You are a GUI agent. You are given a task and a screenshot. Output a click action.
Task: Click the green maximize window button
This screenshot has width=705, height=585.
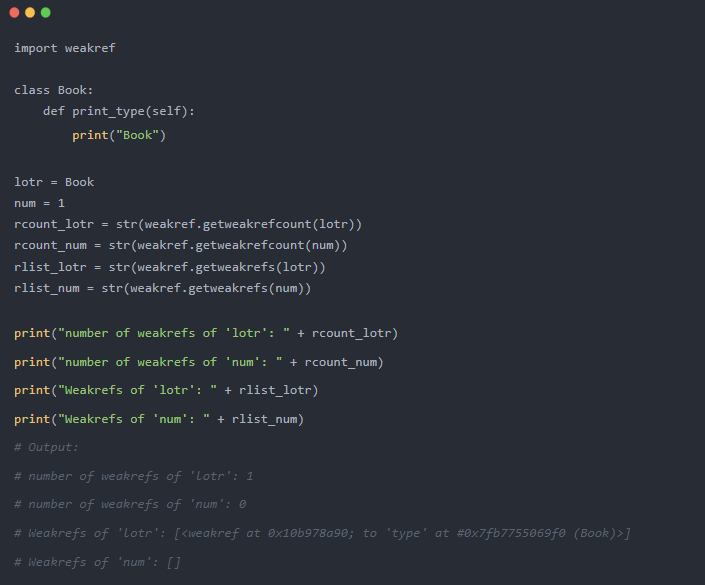pos(46,12)
